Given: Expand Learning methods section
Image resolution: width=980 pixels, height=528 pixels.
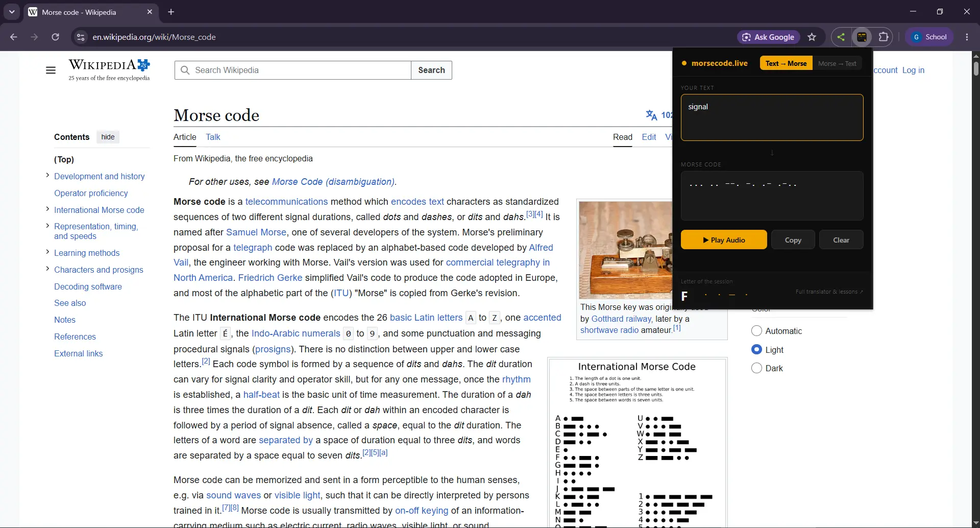Looking at the screenshot, I should 47,252.
